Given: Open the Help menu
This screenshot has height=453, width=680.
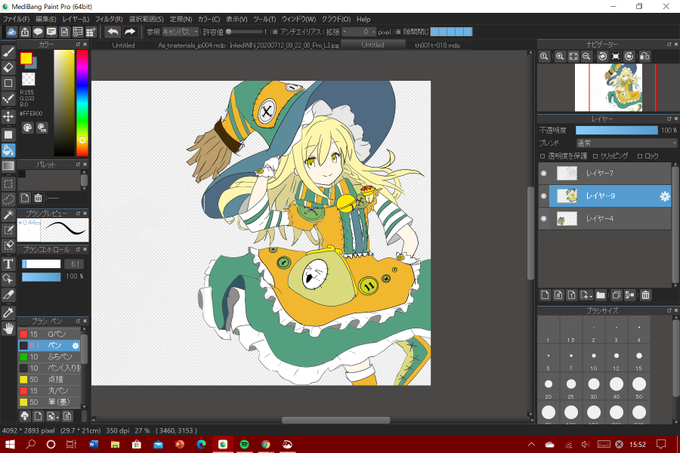Looking at the screenshot, I should (x=363, y=19).
